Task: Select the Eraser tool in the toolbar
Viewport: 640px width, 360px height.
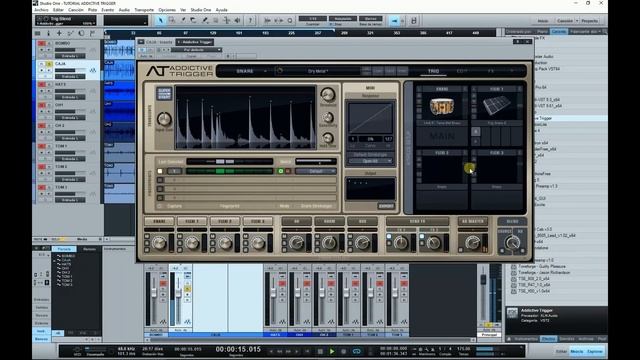Action: click(193, 20)
